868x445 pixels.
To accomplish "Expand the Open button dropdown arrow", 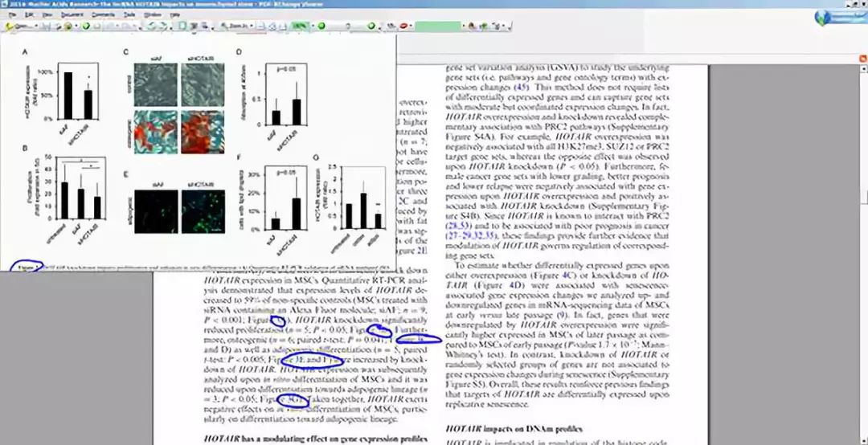I will tap(36, 26).
